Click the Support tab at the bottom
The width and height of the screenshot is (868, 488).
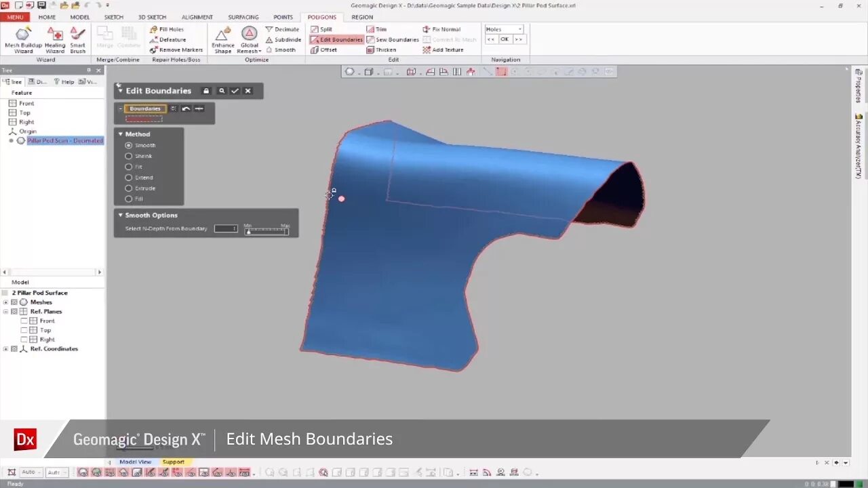pyautogui.click(x=173, y=462)
